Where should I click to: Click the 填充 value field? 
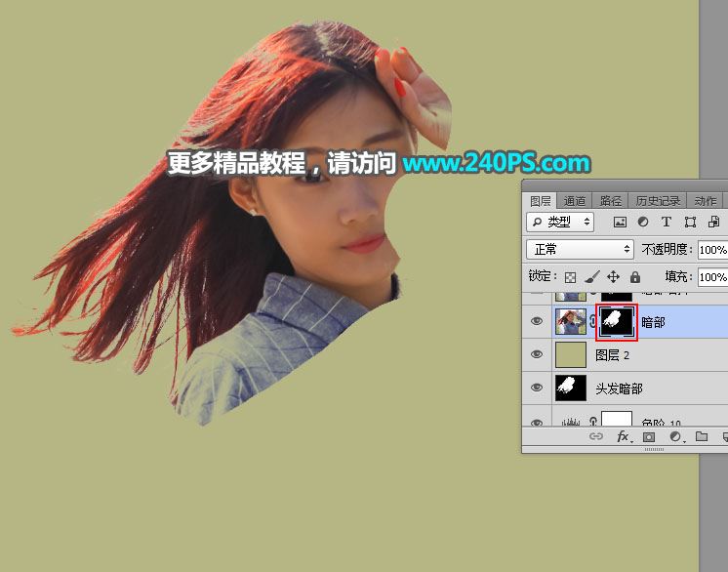pyautogui.click(x=712, y=277)
